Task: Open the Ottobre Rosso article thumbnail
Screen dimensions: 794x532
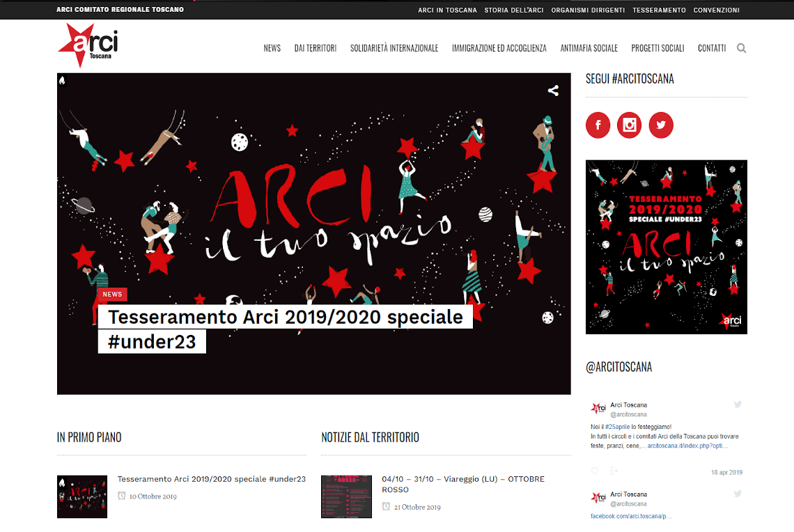Action: tap(346, 496)
